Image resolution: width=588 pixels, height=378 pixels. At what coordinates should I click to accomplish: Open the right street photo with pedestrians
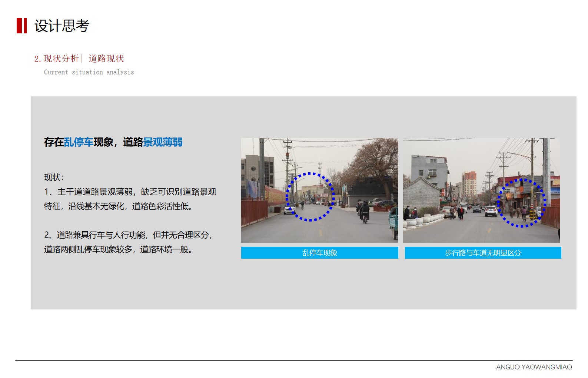tap(482, 190)
